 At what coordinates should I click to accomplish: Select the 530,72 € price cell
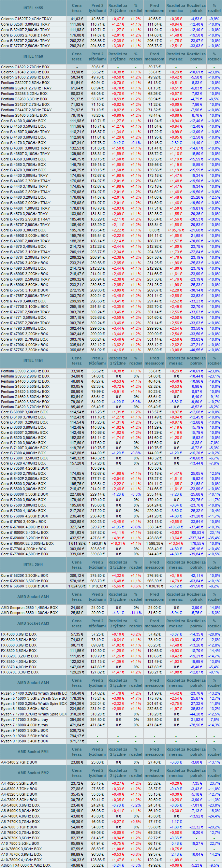[x=77, y=730]
